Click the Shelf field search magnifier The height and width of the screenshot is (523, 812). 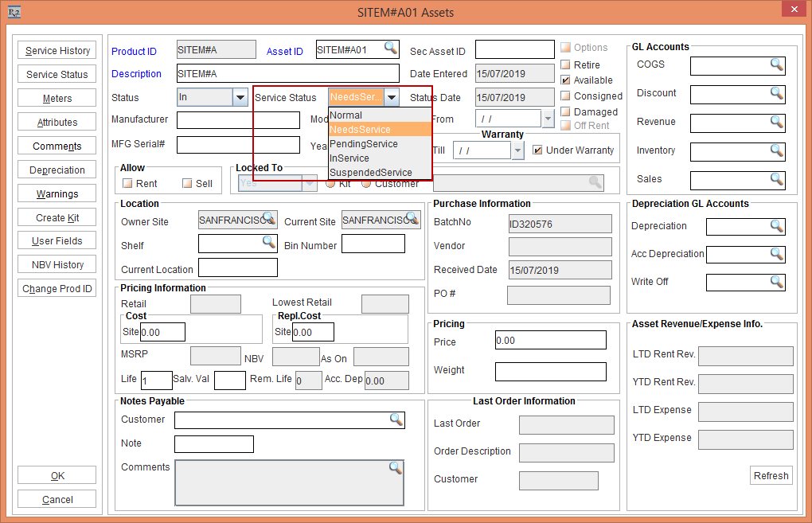(268, 242)
